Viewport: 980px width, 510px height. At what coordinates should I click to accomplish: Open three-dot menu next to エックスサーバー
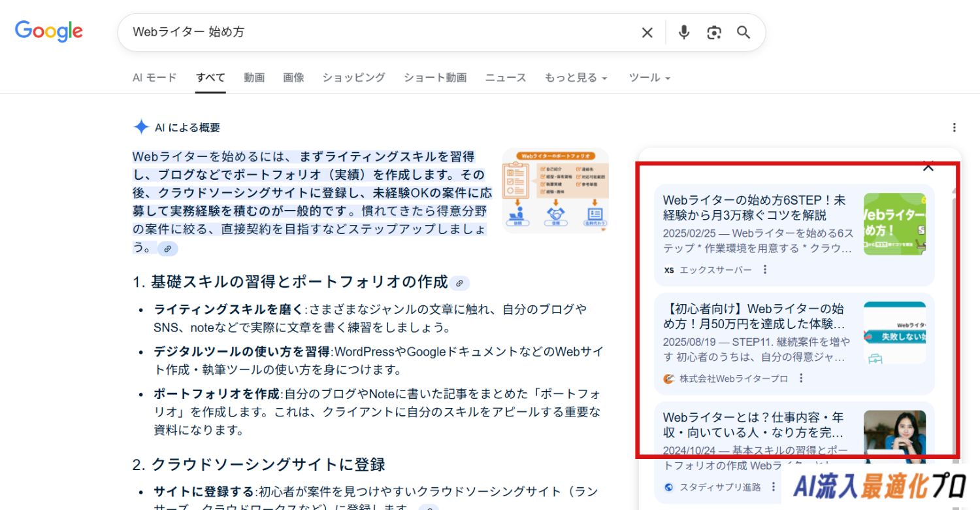(x=765, y=269)
